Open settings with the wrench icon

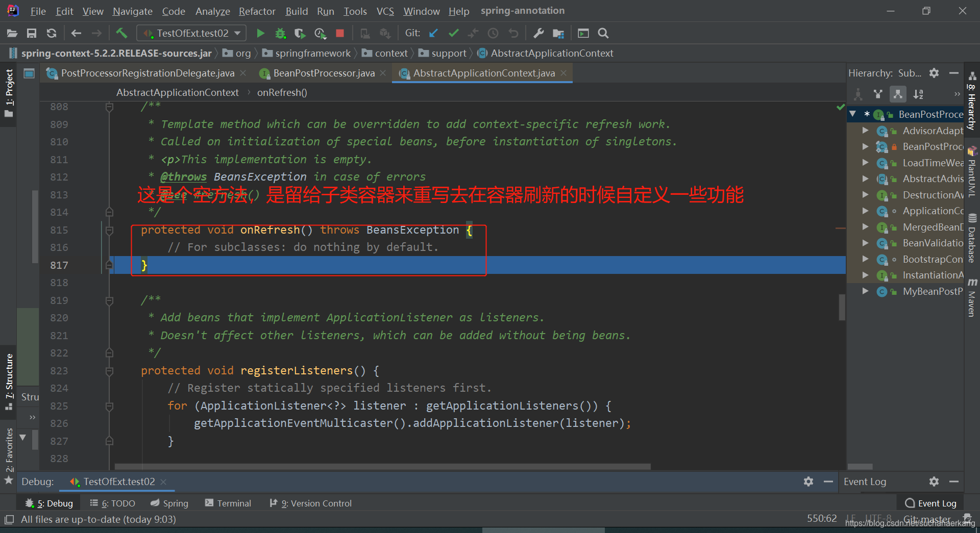click(538, 33)
